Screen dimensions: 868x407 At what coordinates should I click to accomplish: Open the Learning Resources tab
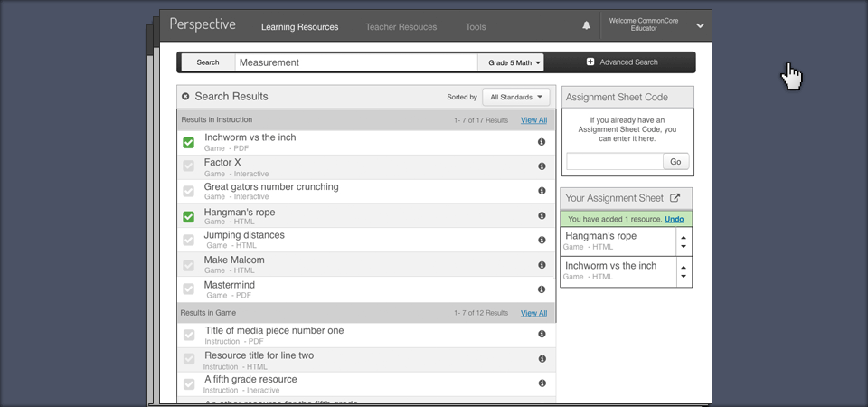tap(299, 26)
